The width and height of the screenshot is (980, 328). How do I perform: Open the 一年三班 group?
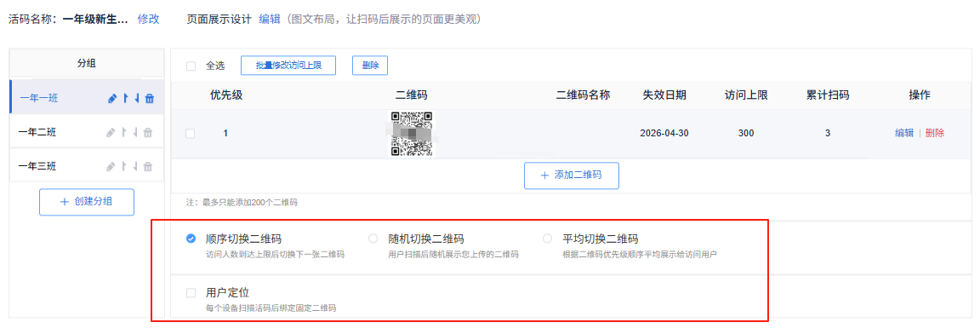pos(87,166)
